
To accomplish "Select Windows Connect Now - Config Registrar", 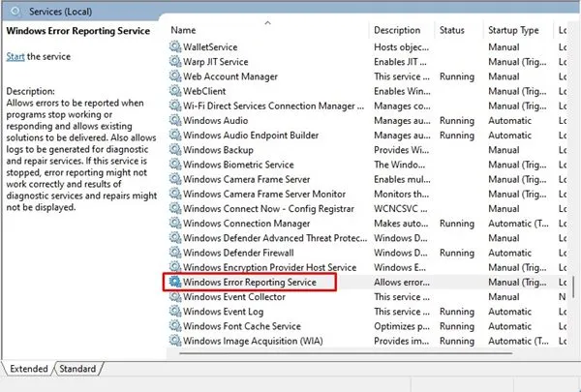I will click(268, 209).
